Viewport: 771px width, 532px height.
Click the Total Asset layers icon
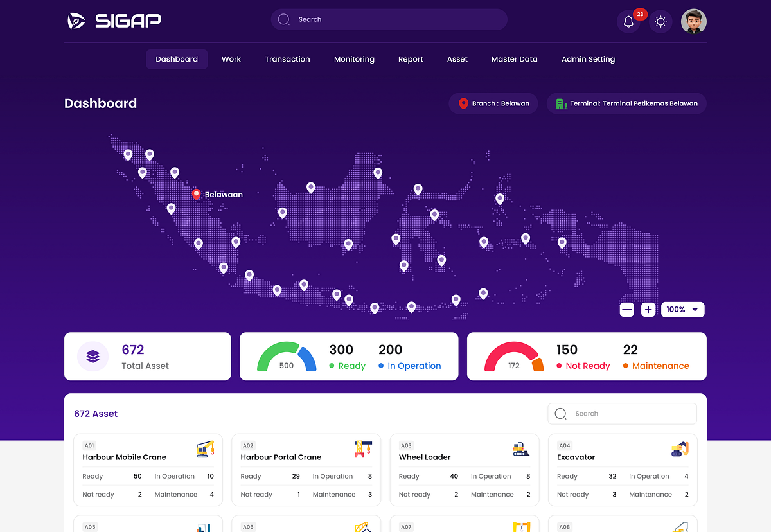[x=93, y=356]
